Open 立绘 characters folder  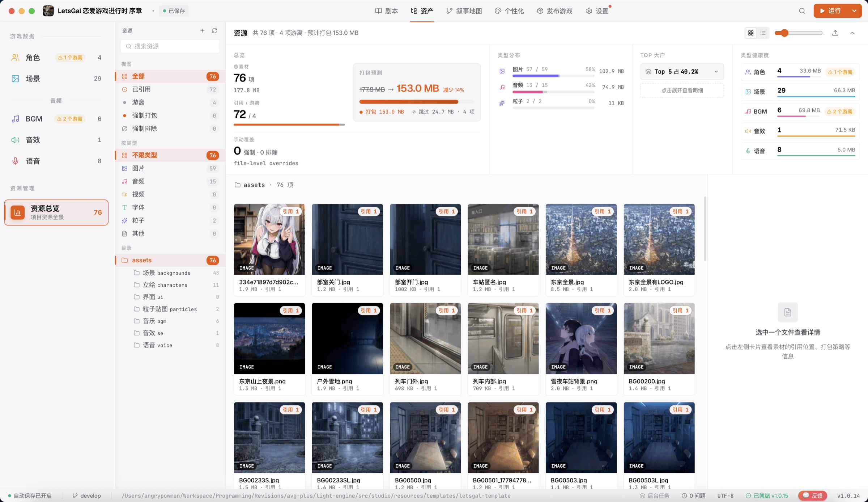click(176, 285)
